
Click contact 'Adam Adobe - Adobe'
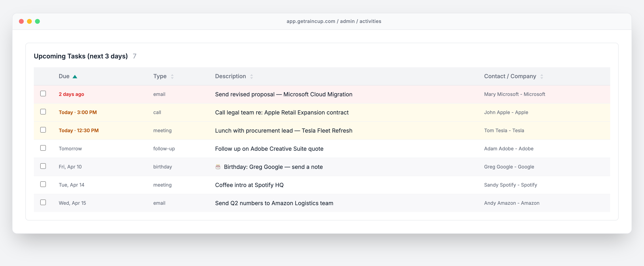coord(509,149)
